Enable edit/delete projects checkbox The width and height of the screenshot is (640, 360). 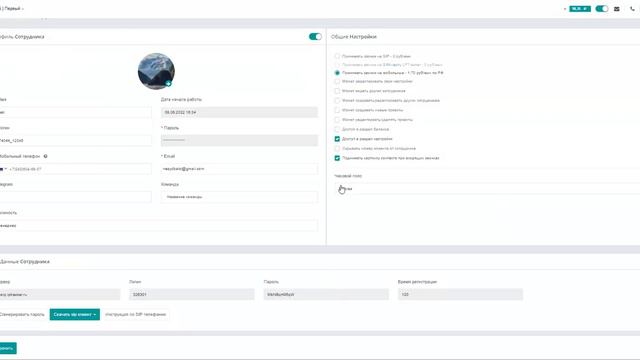click(337, 120)
